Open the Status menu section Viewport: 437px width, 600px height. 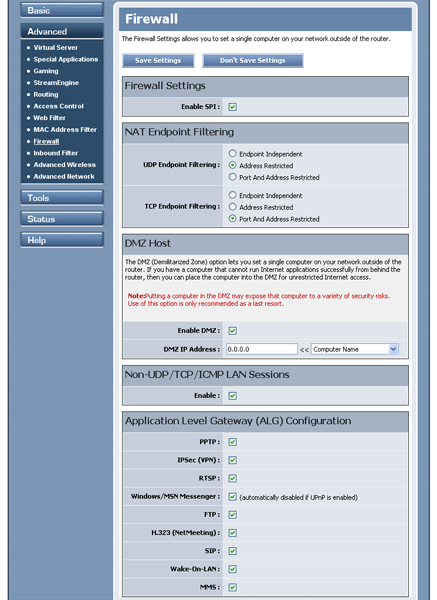(x=62, y=219)
